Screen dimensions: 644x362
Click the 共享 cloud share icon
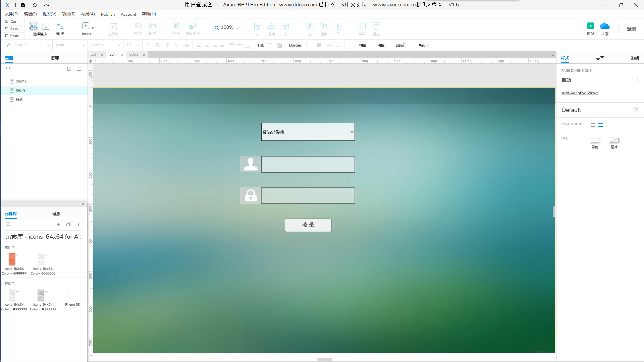(605, 26)
